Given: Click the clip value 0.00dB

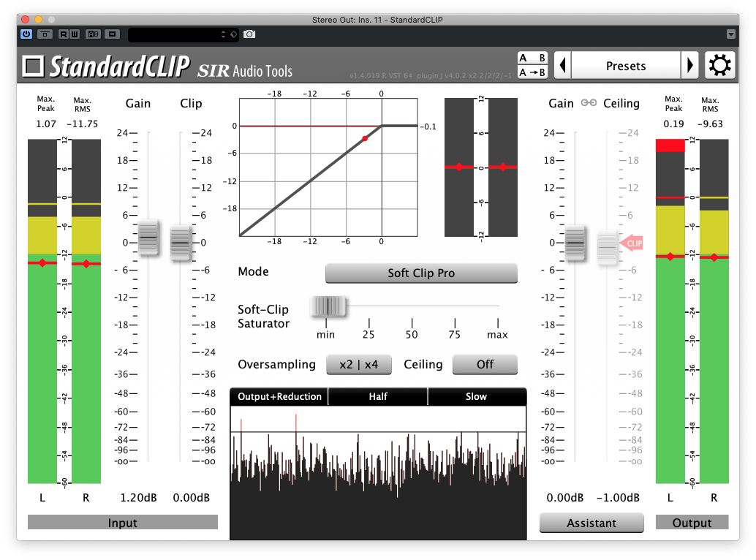Looking at the screenshot, I should pyautogui.click(x=192, y=497).
